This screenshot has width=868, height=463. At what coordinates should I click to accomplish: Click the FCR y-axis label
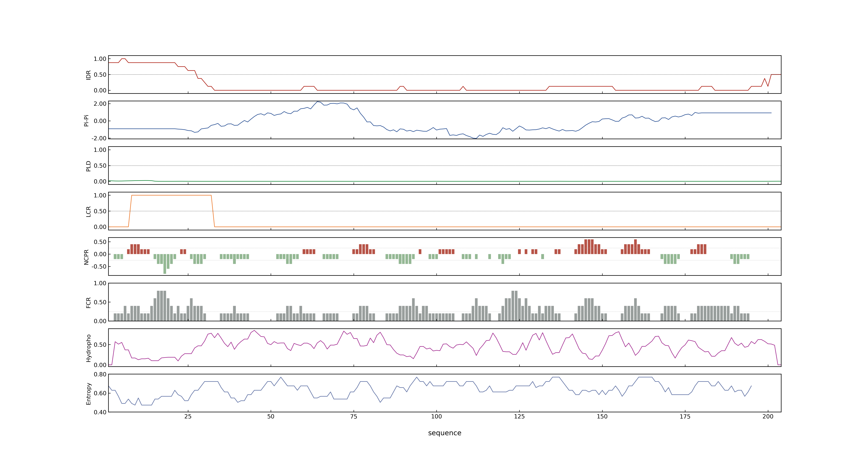pyautogui.click(x=89, y=302)
